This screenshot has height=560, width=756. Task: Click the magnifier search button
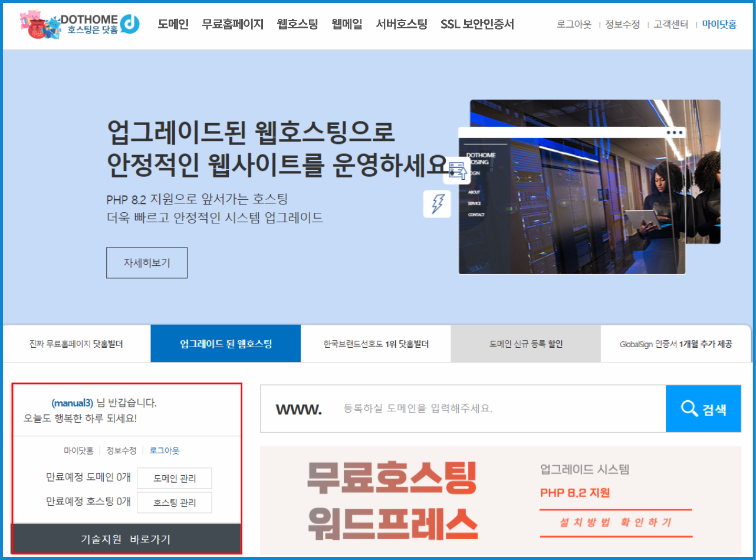(x=703, y=409)
